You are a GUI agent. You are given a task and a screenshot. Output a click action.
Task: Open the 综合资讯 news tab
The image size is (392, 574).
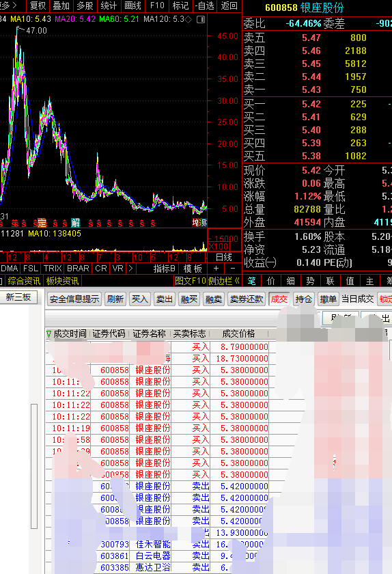point(24,281)
